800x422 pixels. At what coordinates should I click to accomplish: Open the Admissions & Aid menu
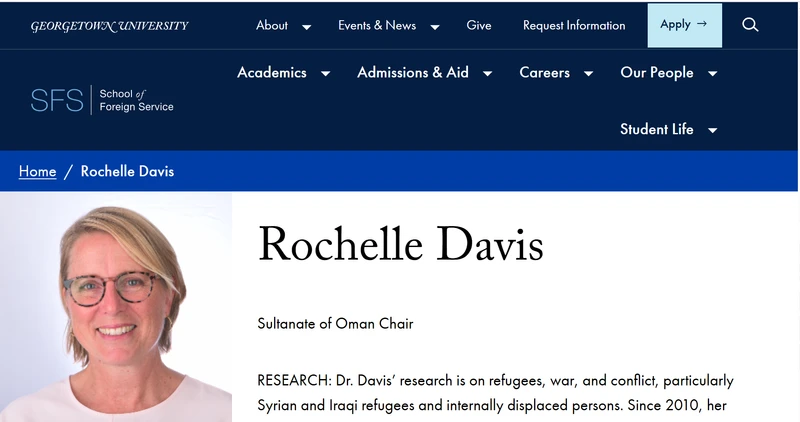pos(413,72)
